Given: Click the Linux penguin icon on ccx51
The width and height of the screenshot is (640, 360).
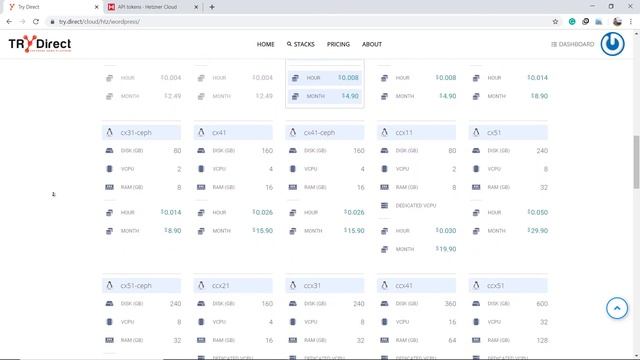Looking at the screenshot, I should [x=476, y=285].
